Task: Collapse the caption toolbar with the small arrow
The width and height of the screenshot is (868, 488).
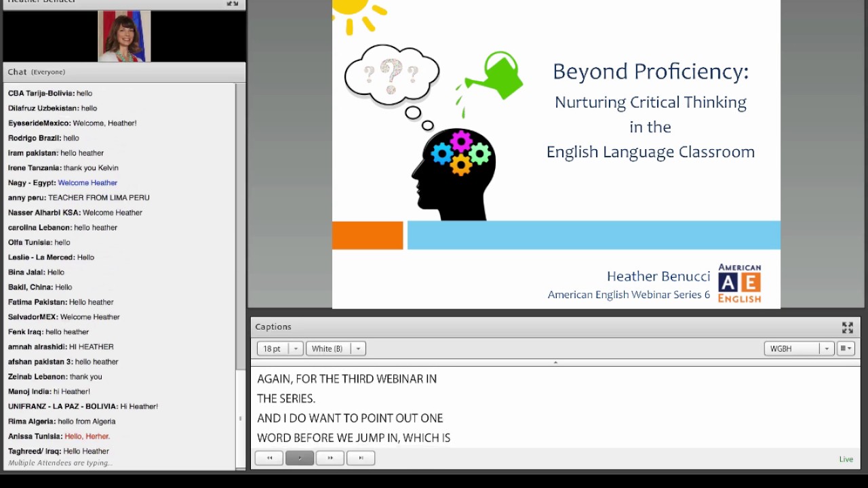Action: click(x=555, y=363)
